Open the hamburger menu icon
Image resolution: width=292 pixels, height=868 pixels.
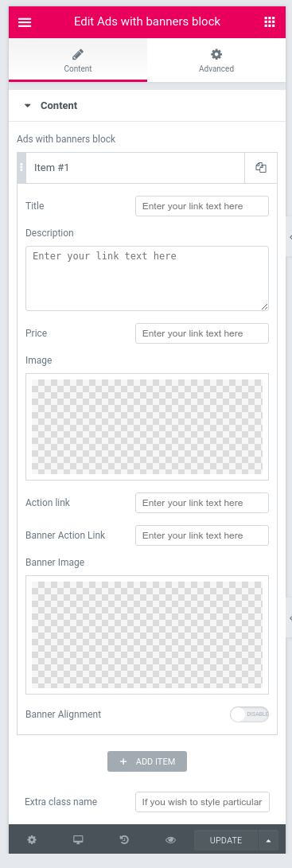(25, 21)
